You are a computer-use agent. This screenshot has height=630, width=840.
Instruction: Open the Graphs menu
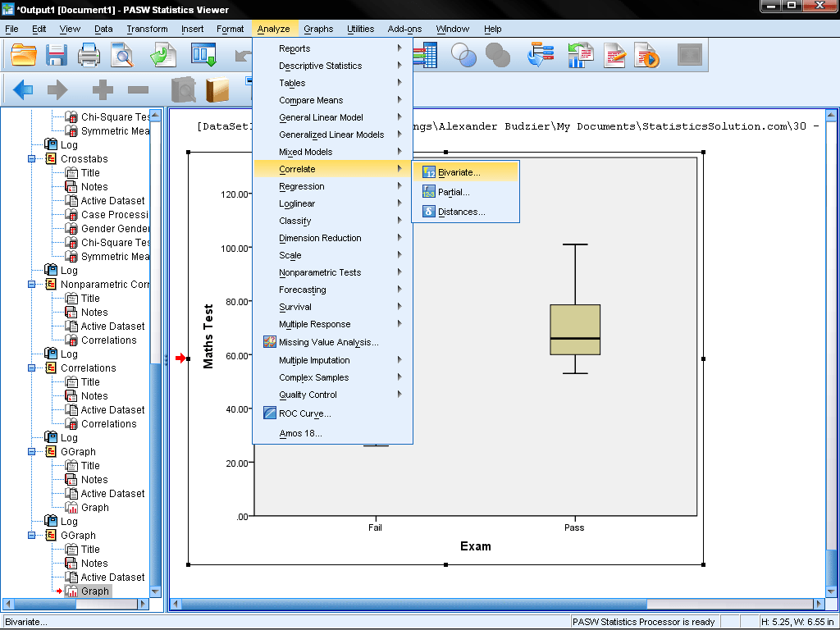[x=317, y=29]
